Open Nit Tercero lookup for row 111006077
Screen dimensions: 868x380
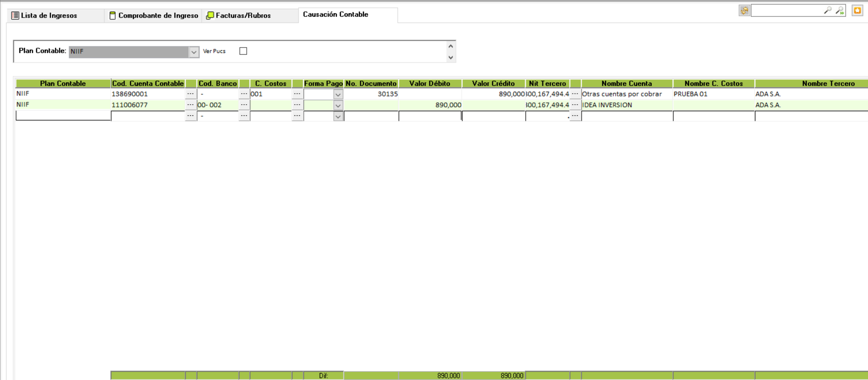point(575,105)
